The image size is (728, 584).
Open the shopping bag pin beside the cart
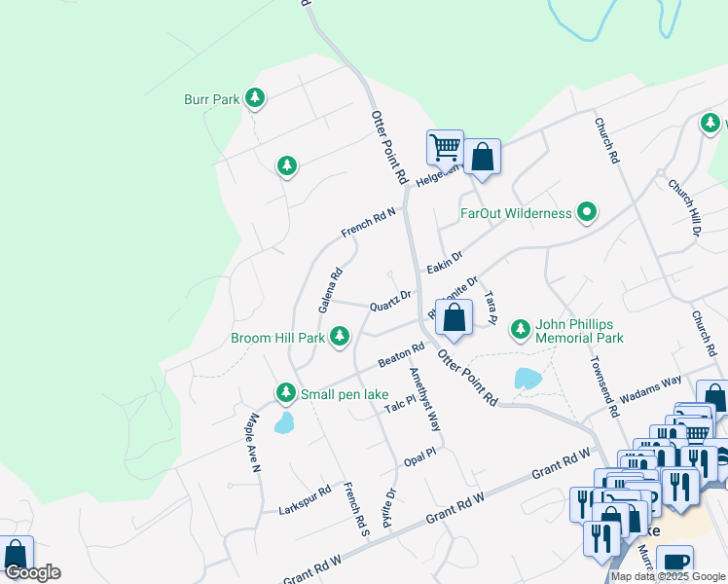[x=482, y=156]
